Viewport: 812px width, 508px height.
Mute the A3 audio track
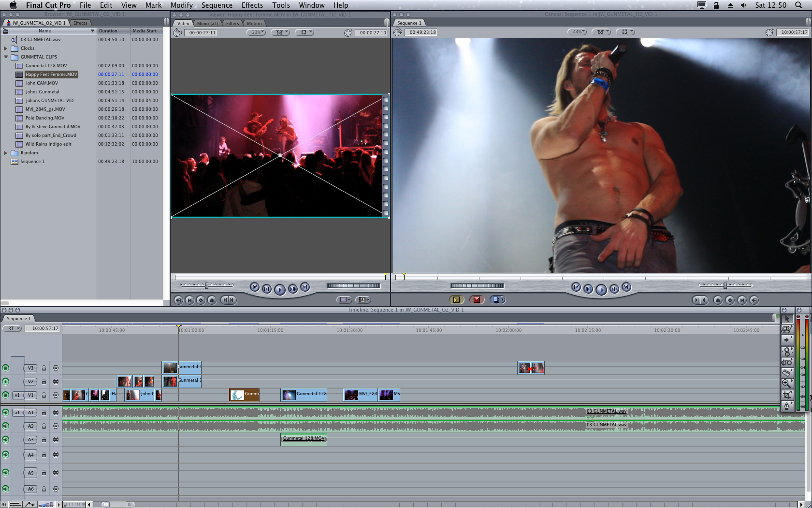[x=5, y=440]
